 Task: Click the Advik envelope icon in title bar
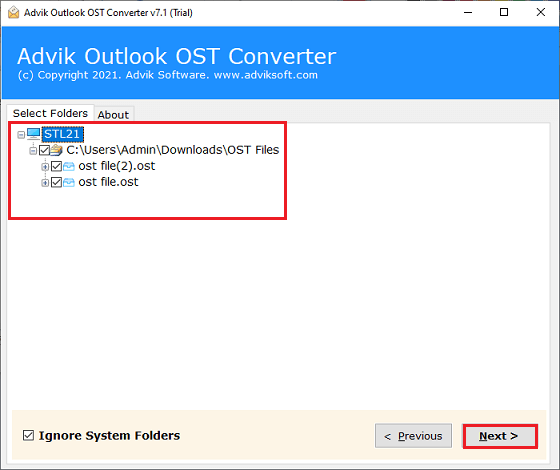[x=14, y=12]
